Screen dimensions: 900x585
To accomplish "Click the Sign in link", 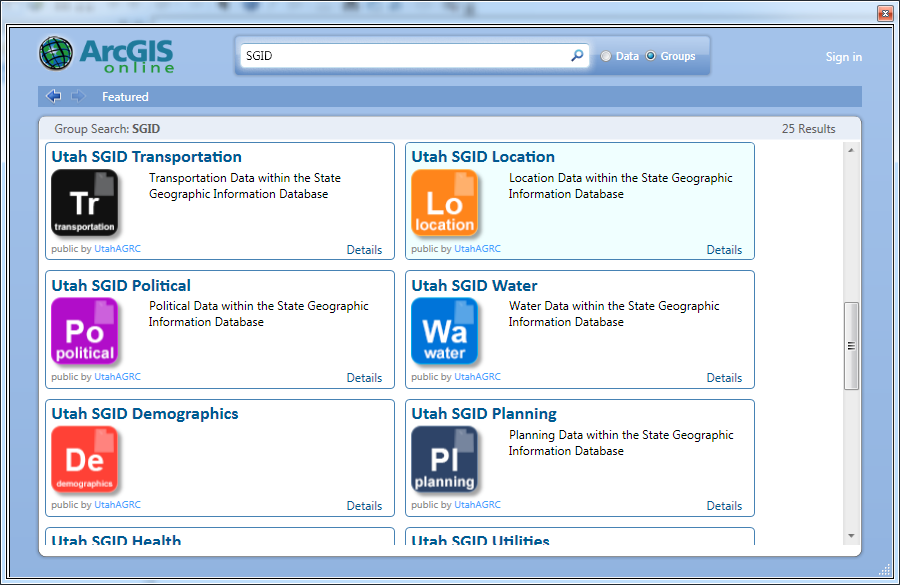I will pos(843,57).
